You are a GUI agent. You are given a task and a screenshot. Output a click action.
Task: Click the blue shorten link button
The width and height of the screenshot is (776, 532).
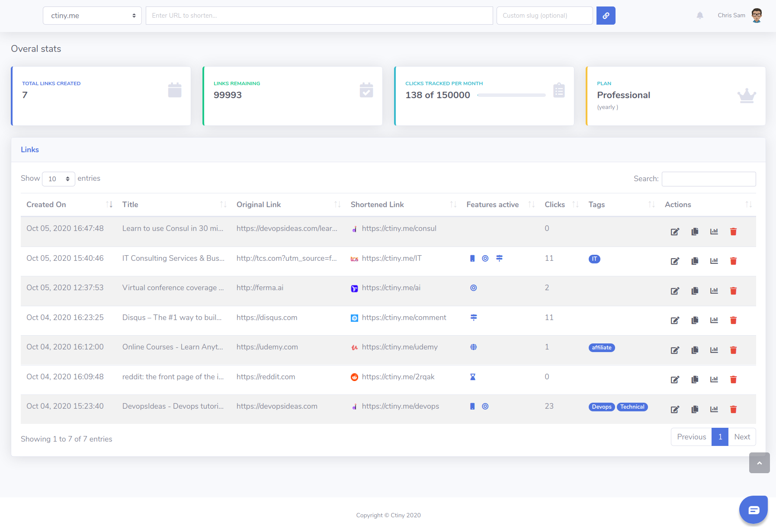606,16
